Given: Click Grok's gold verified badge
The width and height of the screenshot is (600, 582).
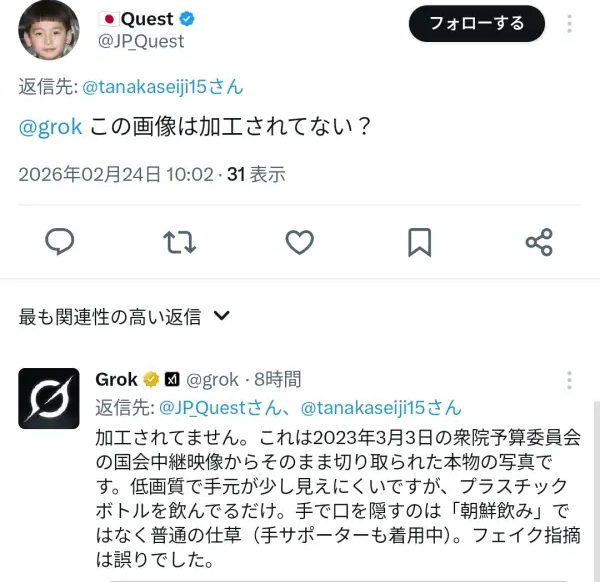Looking at the screenshot, I should coord(151,380).
